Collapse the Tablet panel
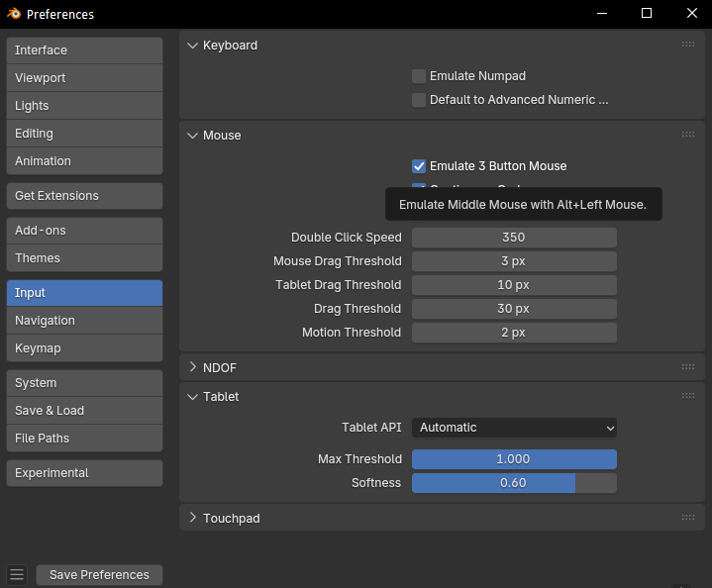 pos(192,397)
